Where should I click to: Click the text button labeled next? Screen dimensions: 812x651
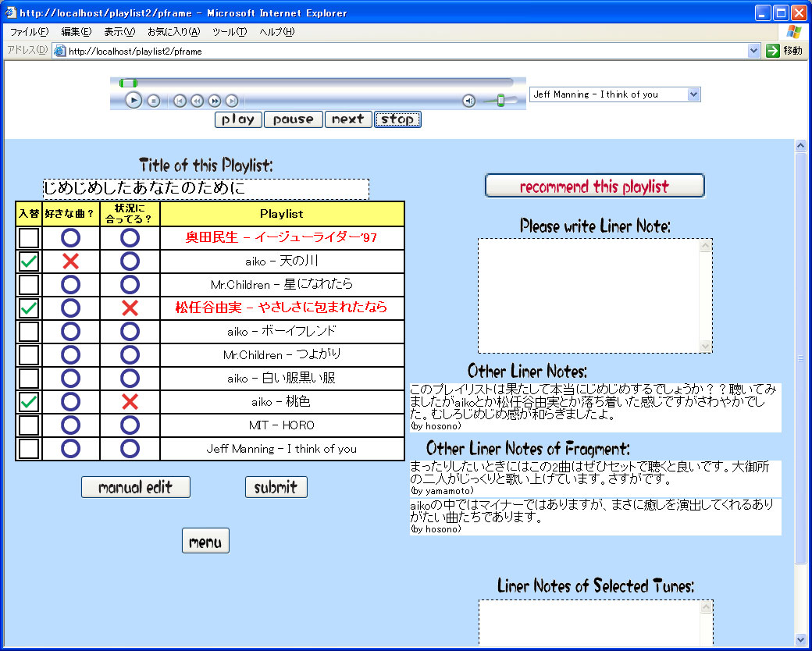[348, 119]
